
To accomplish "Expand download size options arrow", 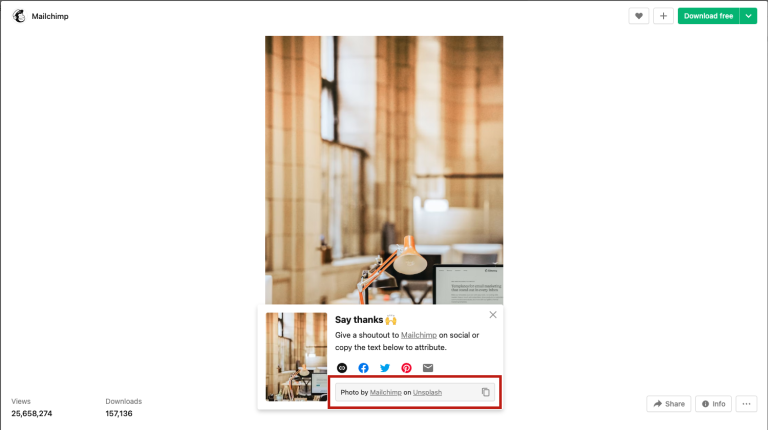I will coord(748,16).
